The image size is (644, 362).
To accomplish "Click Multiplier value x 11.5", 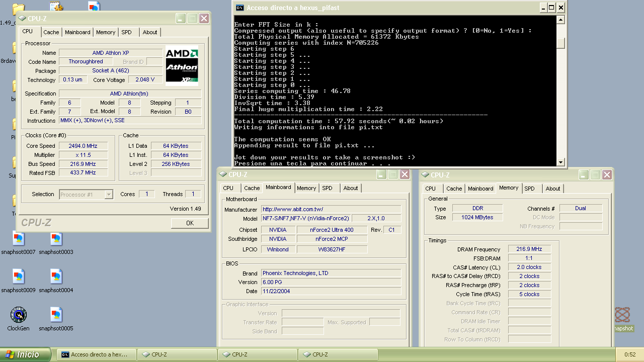I will coord(83,155).
